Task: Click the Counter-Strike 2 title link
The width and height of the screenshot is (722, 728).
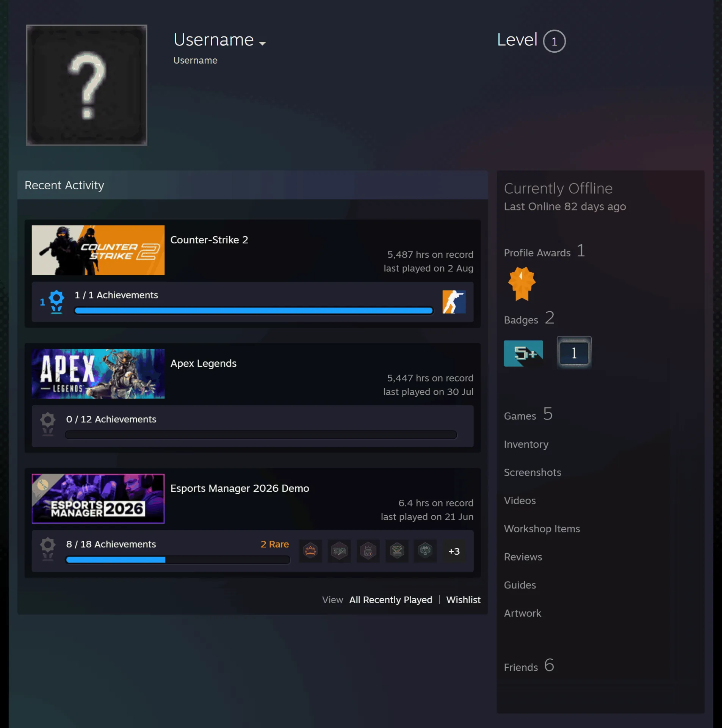Action: pos(209,240)
